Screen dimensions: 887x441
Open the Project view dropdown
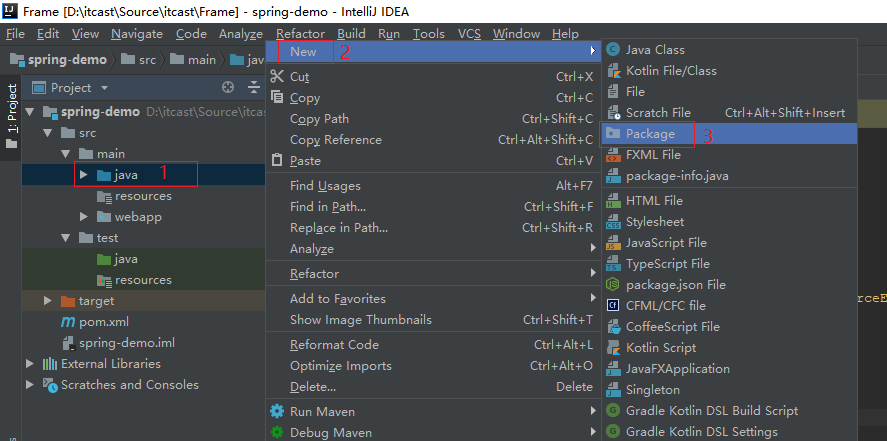pos(99,88)
